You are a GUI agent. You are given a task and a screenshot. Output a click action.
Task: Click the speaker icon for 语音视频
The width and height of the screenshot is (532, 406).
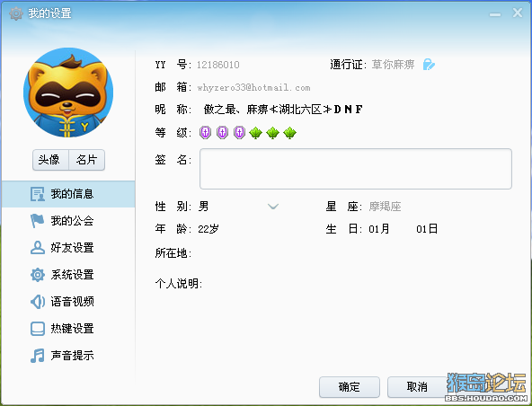point(38,302)
